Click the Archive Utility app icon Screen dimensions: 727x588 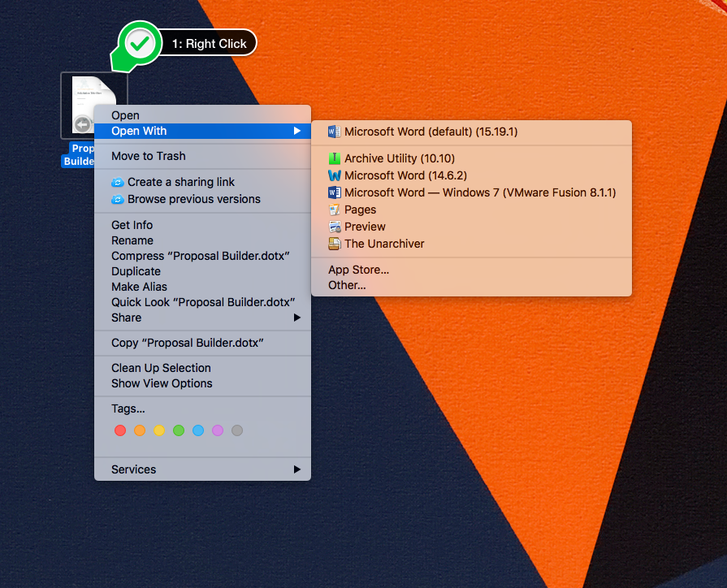point(335,158)
